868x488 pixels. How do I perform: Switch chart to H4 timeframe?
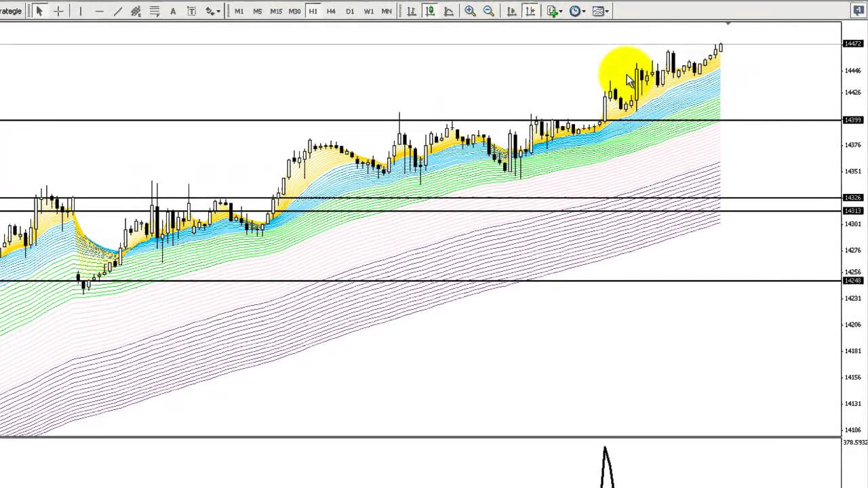click(x=331, y=11)
